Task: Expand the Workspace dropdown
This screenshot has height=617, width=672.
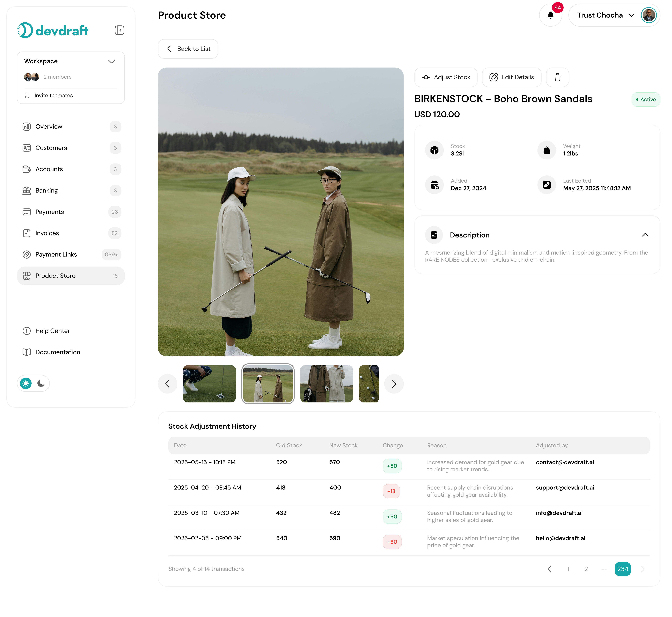Action: coord(112,61)
